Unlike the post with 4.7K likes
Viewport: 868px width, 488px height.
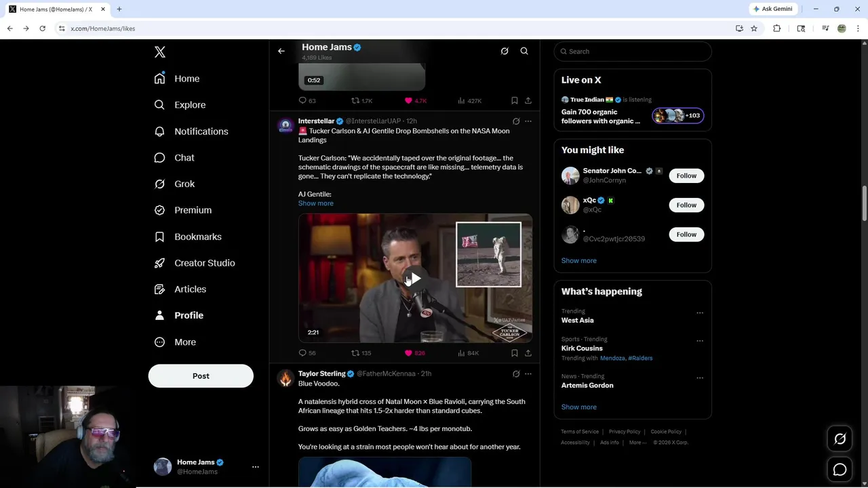tap(416, 100)
